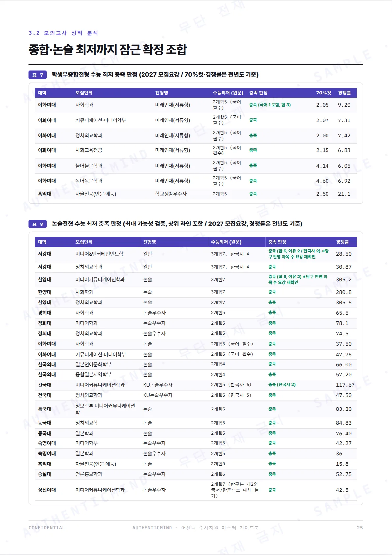Viewport: 392px width, 555px height.
Task: Click the 305.2 competition rate value
Action: pyautogui.click(x=344, y=280)
